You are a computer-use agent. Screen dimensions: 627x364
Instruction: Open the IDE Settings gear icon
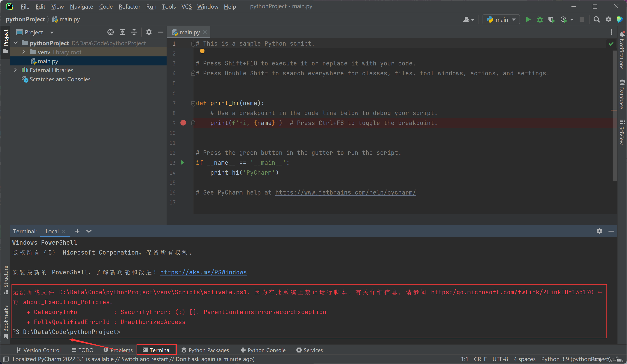coord(608,19)
